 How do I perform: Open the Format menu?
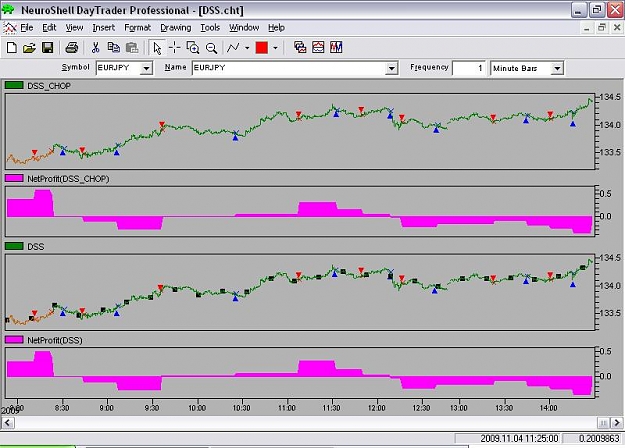(x=138, y=28)
